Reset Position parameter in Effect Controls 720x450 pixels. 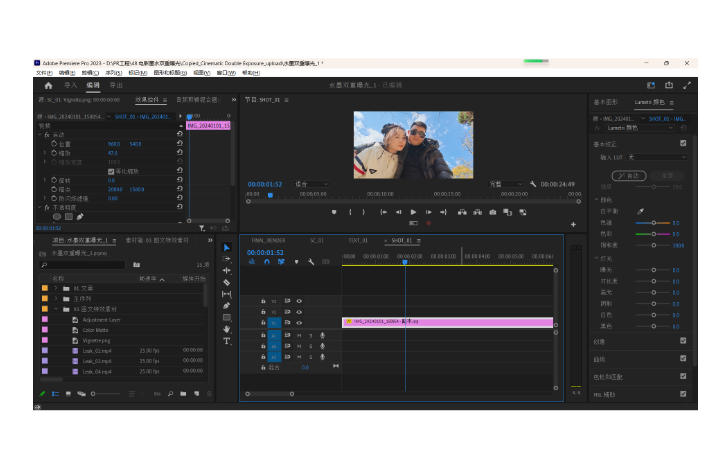[180, 143]
